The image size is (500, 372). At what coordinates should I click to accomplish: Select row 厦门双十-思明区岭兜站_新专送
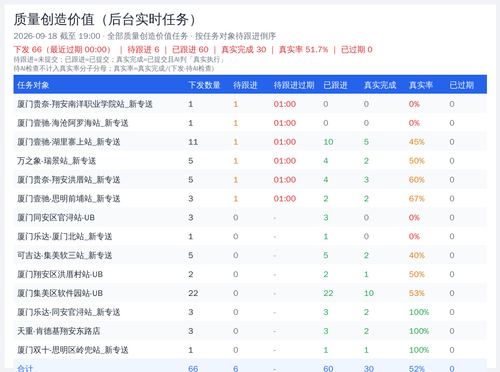250,350
